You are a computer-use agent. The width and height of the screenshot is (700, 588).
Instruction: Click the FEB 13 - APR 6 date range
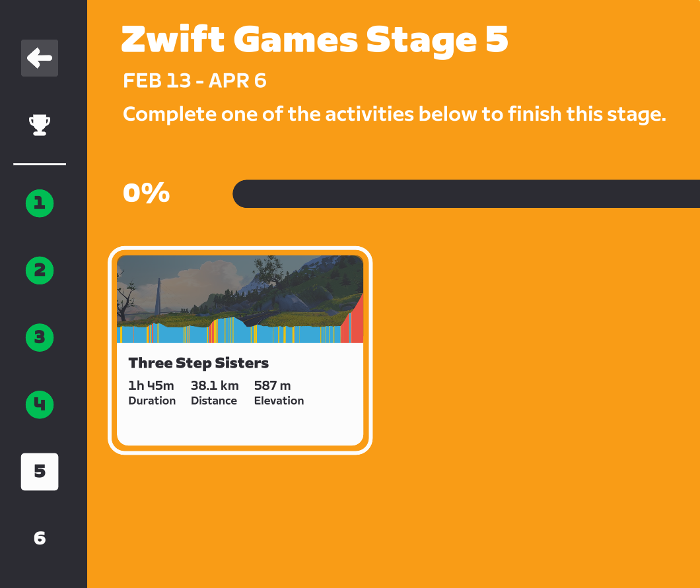[x=194, y=81]
